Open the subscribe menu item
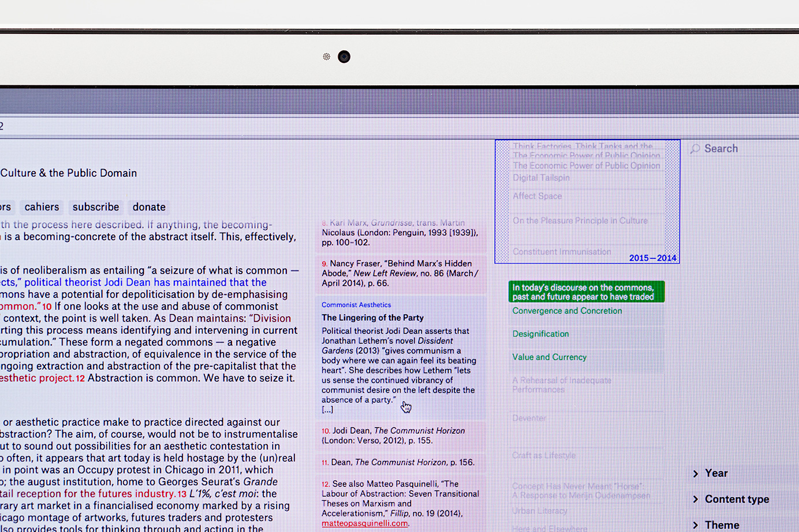 pos(96,207)
